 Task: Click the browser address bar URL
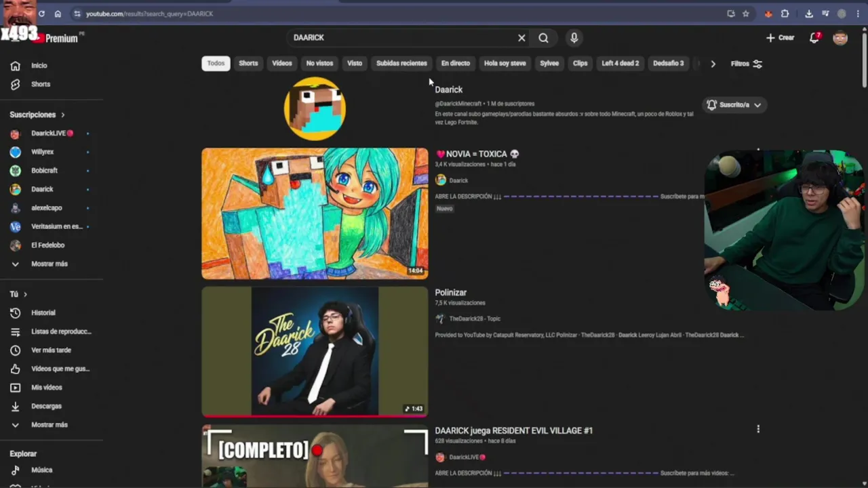click(x=149, y=14)
